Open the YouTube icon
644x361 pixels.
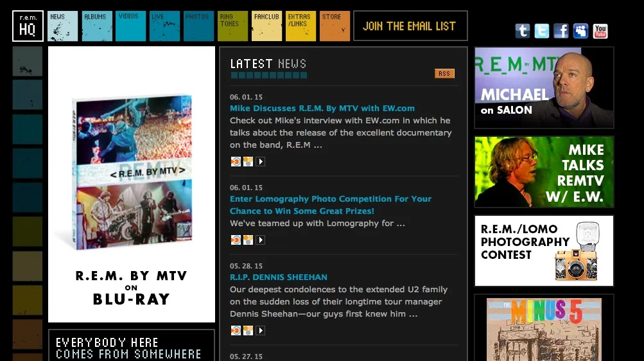(600, 31)
